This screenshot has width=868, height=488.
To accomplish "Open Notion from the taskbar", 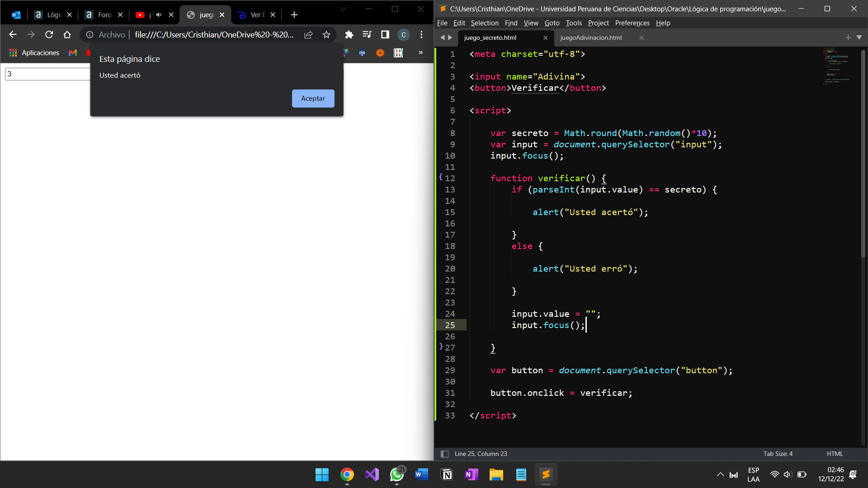I will pyautogui.click(x=447, y=475).
